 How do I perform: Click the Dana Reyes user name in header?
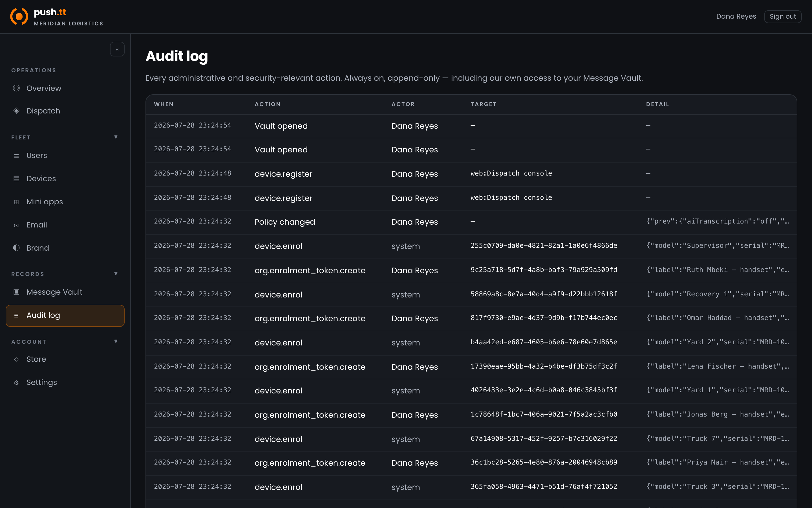(x=736, y=16)
